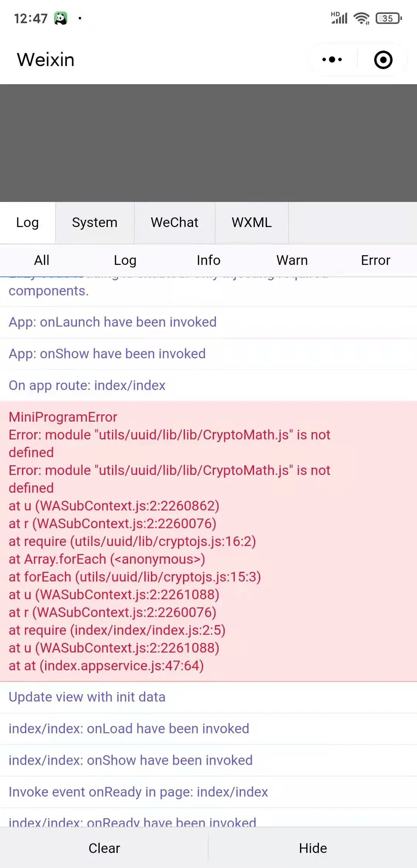Filter console by Error level

375,260
